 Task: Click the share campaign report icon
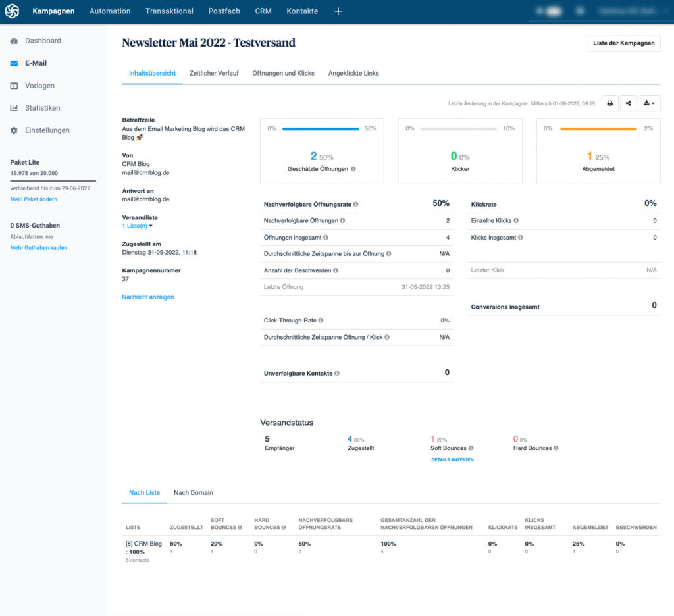(629, 103)
